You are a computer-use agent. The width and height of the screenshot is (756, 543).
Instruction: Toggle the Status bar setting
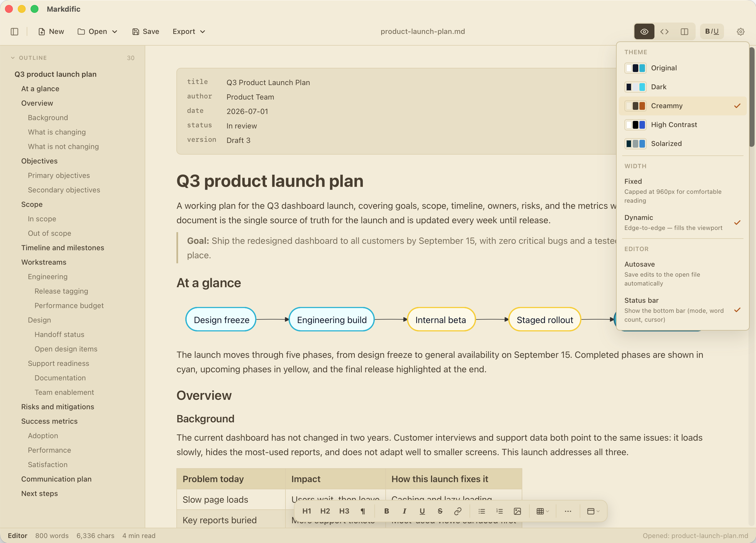pyautogui.click(x=682, y=309)
